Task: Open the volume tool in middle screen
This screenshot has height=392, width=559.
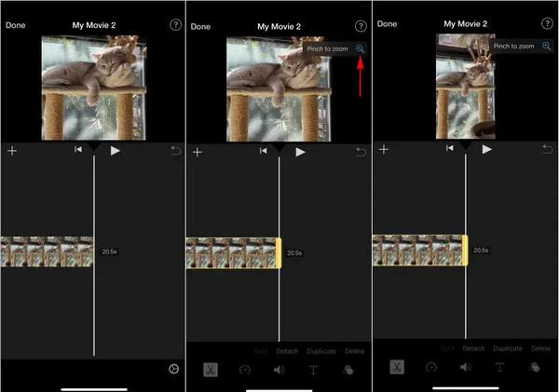Action: pyautogui.click(x=279, y=370)
